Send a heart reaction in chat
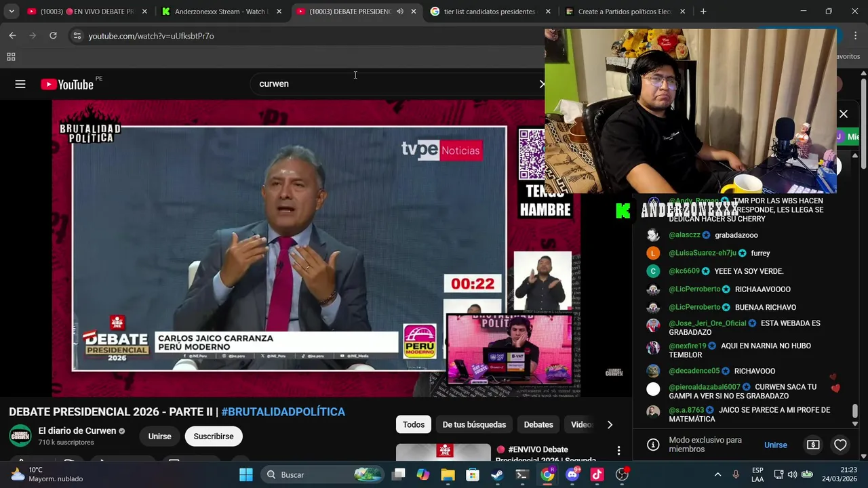The width and height of the screenshot is (868, 488). point(840,445)
